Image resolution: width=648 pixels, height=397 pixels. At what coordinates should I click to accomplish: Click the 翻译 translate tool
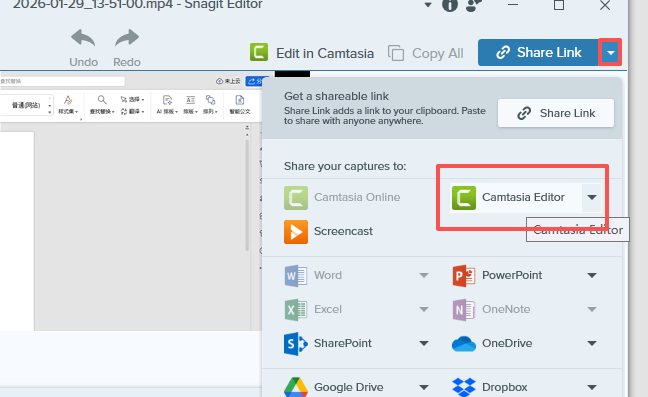coord(132,112)
